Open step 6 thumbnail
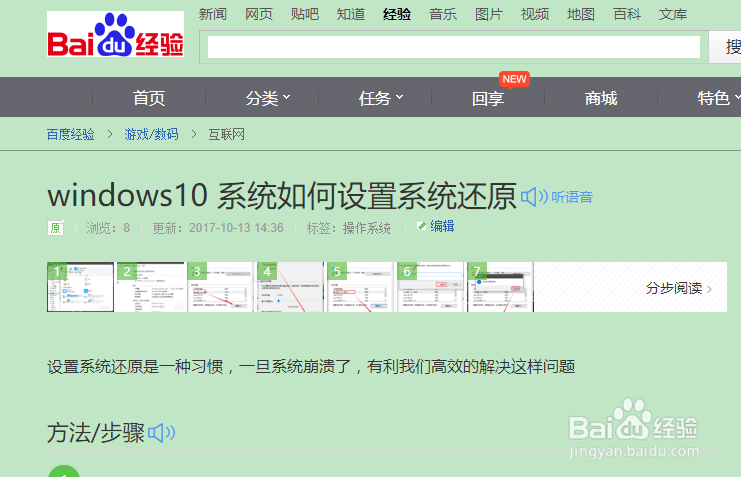Screen dimensions: 741x477 point(430,287)
